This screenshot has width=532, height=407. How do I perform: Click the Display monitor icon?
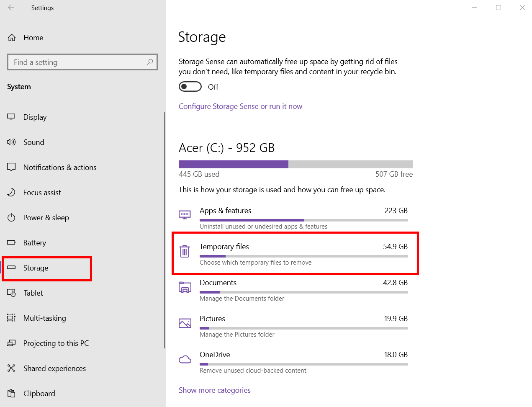click(11, 117)
